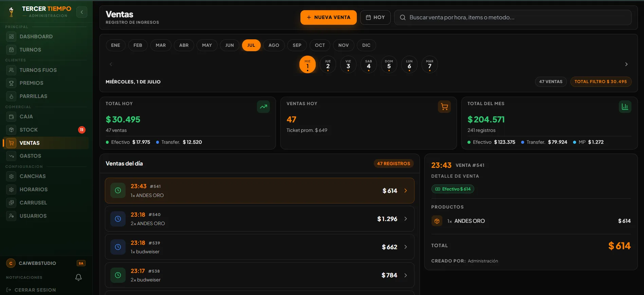This screenshot has width=644, height=295.
Task: Click the Carrusel images icon
Action: coord(11,202)
